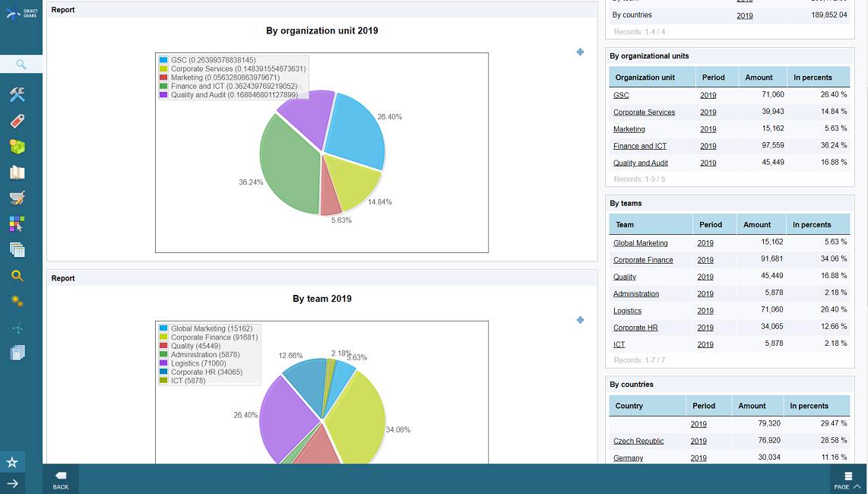The width and height of the screenshot is (868, 494).
Task: Click 2019 period link in Corporate HR row
Action: point(705,328)
